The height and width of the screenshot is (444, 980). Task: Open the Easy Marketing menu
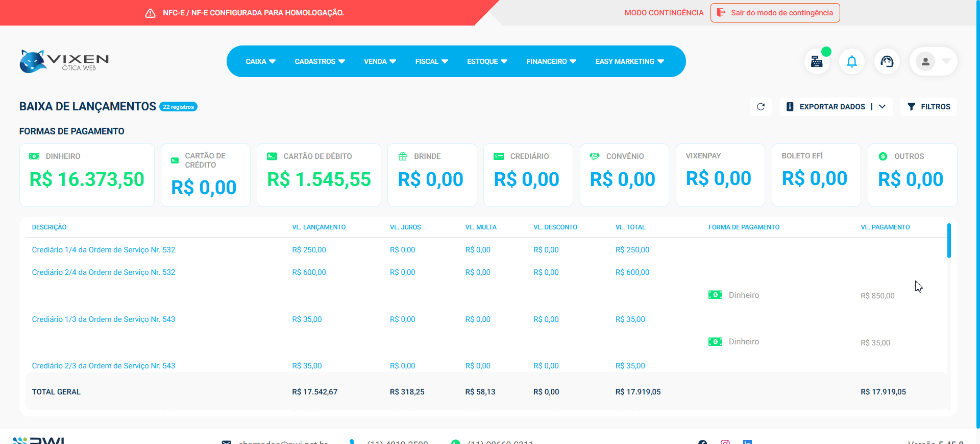(629, 61)
